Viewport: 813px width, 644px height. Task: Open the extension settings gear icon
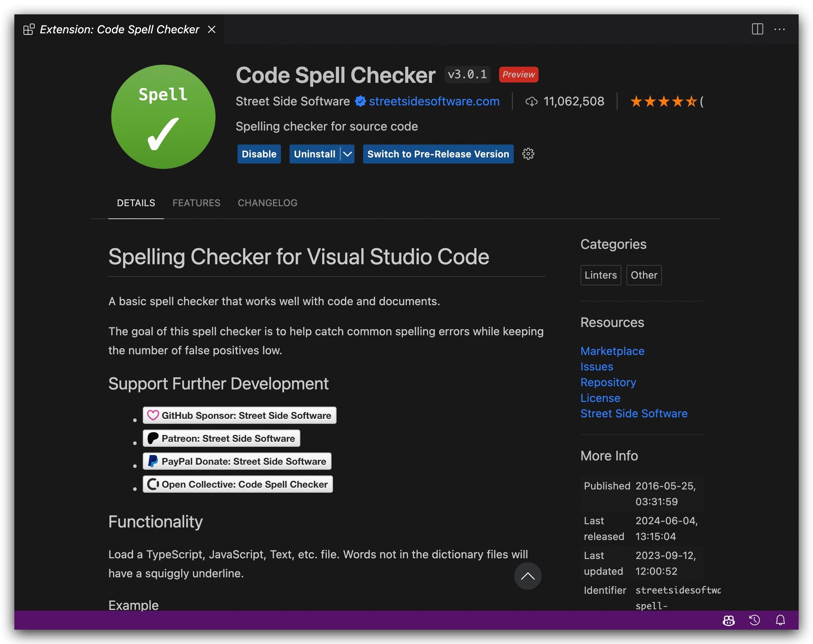click(528, 154)
